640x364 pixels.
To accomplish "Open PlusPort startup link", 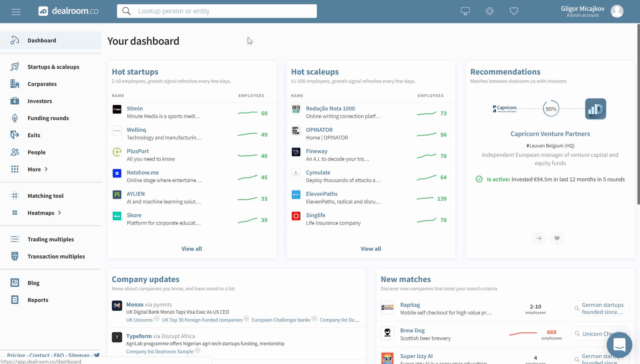I will [138, 151].
